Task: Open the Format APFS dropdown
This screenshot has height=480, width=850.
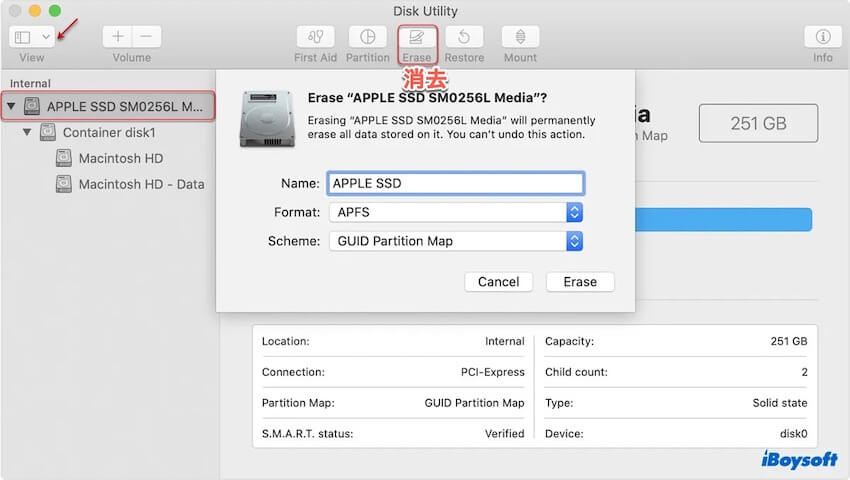Action: [x=455, y=212]
